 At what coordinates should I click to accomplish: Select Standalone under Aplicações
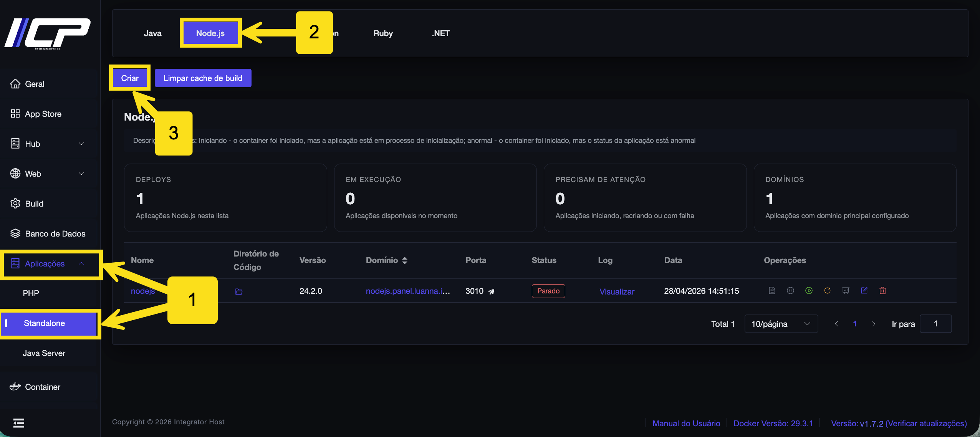(x=49, y=323)
